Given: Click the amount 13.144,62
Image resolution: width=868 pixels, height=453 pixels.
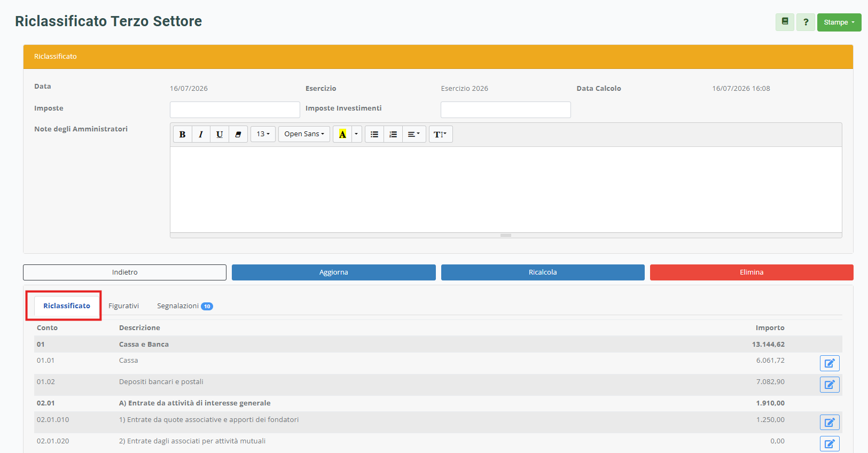Looking at the screenshot, I should [768, 345].
